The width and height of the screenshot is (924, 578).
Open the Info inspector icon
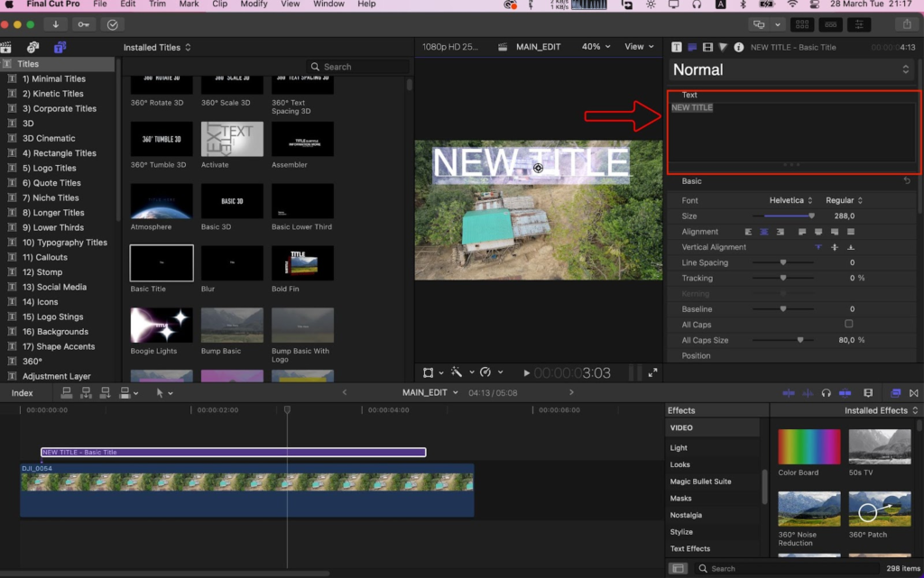(x=738, y=47)
